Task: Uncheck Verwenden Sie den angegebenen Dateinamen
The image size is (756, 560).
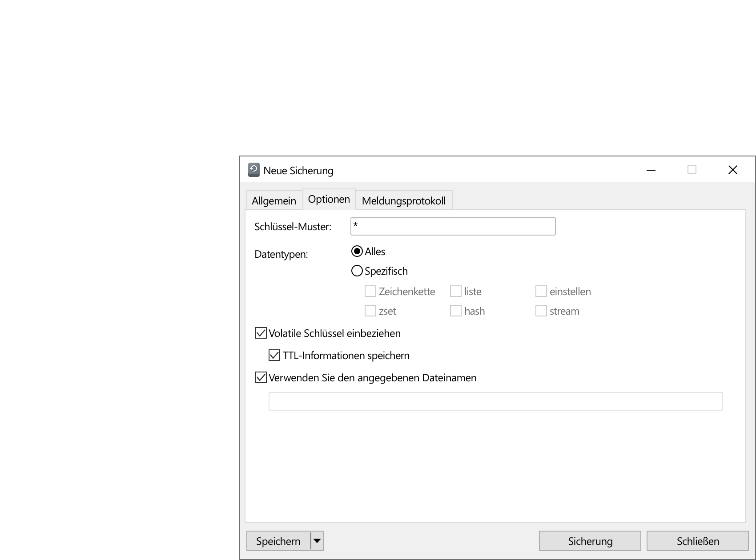Action: (261, 377)
